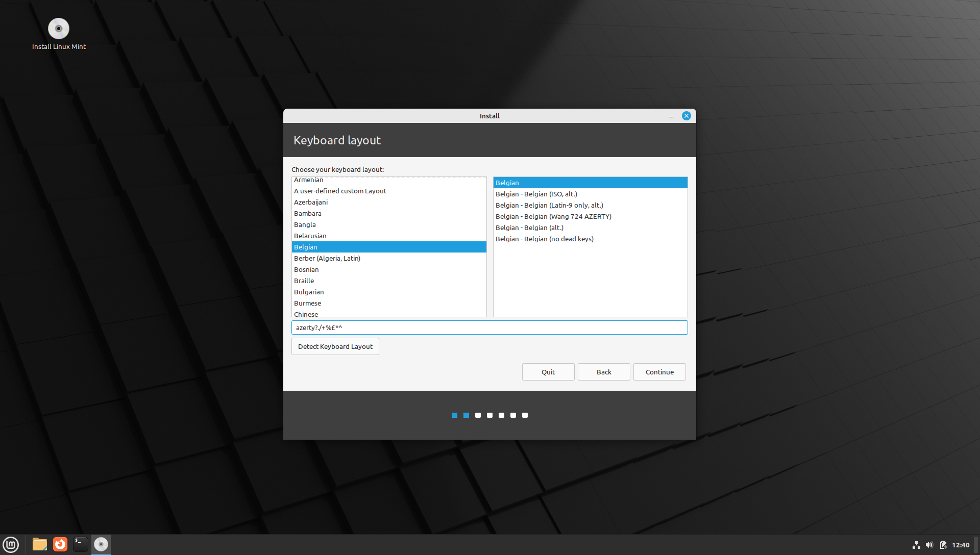Go Back to the previous step
This screenshot has width=980, height=555.
[x=604, y=372]
